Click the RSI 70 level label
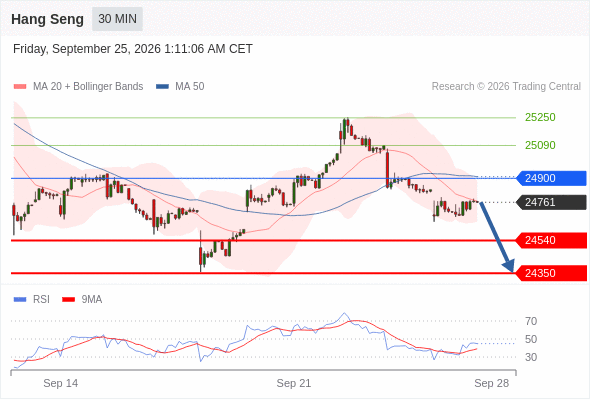The image size is (590, 400). click(x=531, y=321)
